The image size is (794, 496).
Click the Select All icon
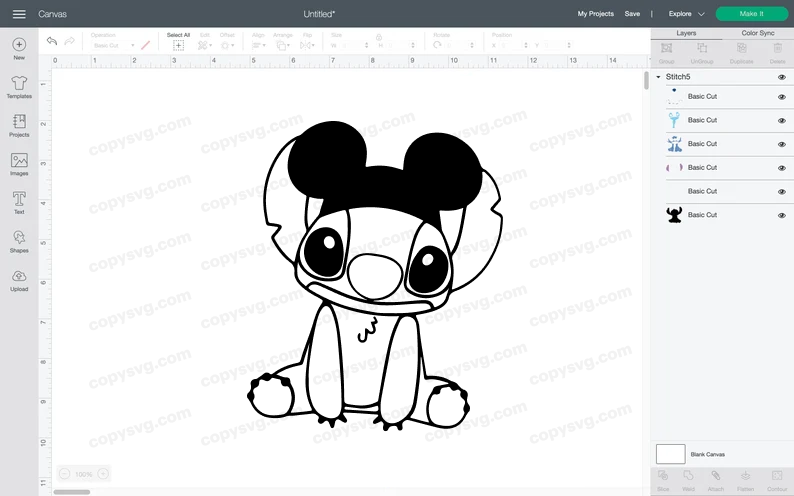pyautogui.click(x=178, y=46)
